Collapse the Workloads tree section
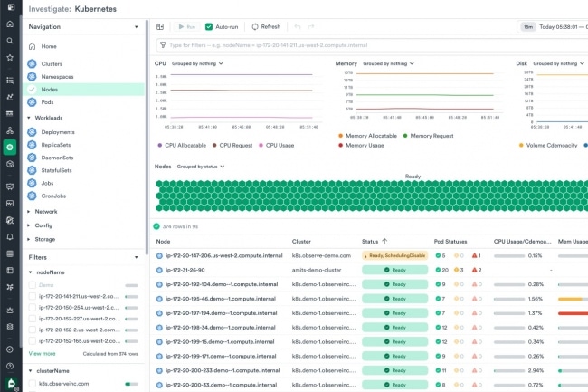588x392 pixels. point(29,118)
